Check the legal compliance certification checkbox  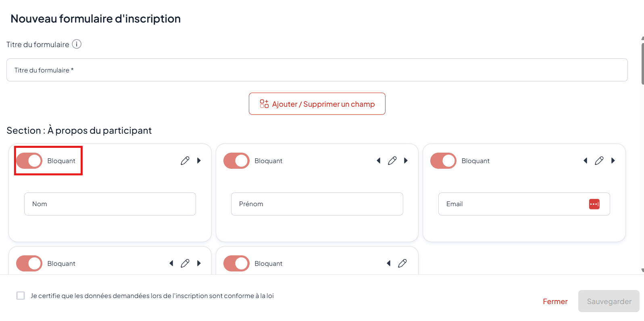coord(21,296)
